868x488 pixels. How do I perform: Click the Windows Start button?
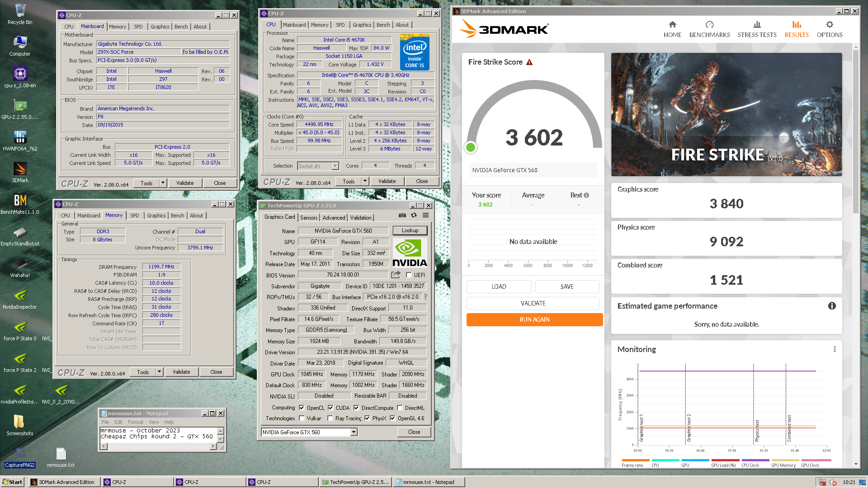12,482
